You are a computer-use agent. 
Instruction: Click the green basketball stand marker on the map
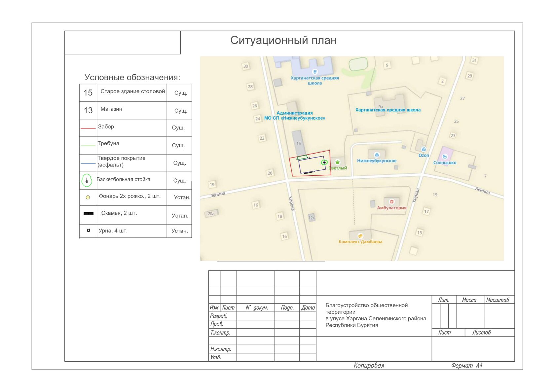tap(324, 162)
